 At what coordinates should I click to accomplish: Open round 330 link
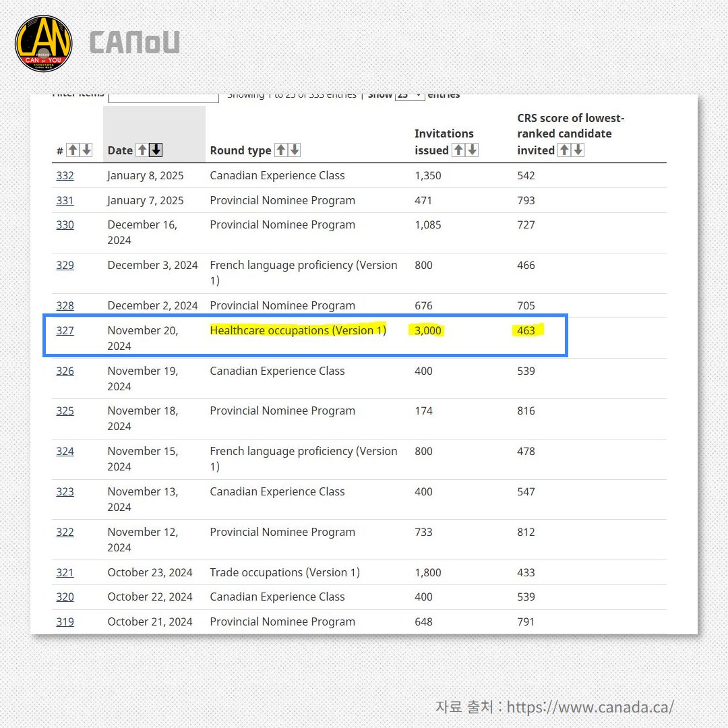click(x=65, y=224)
